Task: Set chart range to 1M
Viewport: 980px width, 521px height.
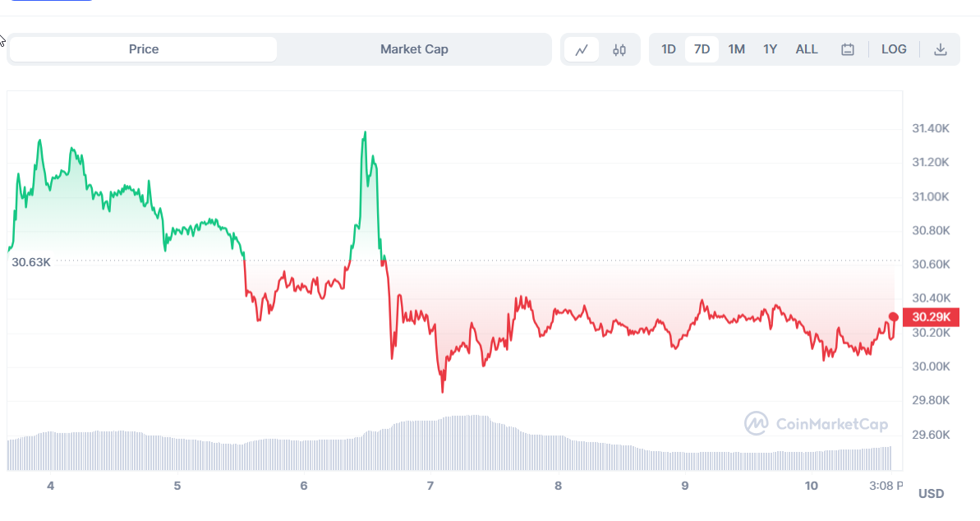Action: pyautogui.click(x=736, y=49)
